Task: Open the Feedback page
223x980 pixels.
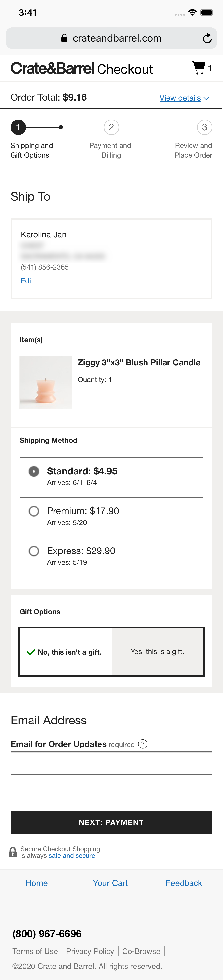Action: [184, 883]
